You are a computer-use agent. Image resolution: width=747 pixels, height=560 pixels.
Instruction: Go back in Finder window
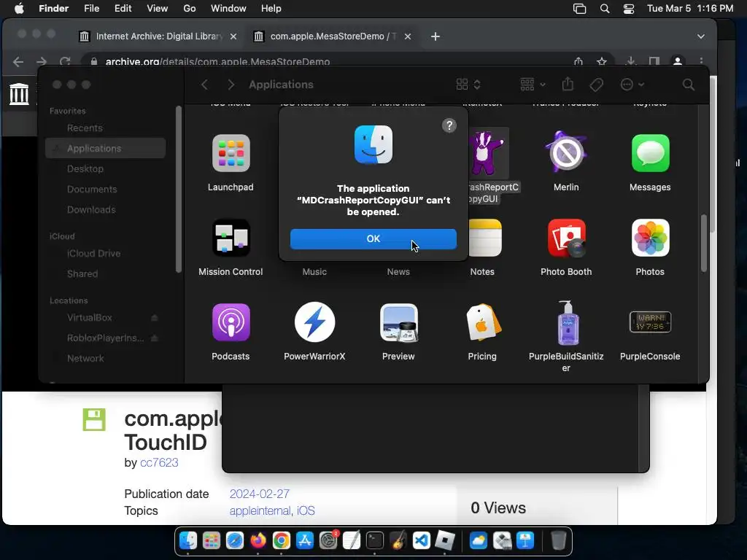[x=204, y=85]
